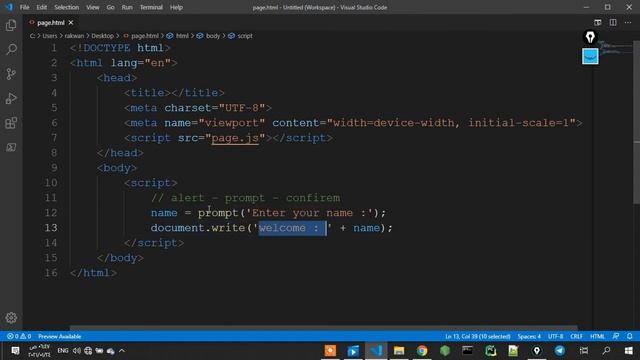Click the selected 'welcome : ' text on line 13

(292, 228)
